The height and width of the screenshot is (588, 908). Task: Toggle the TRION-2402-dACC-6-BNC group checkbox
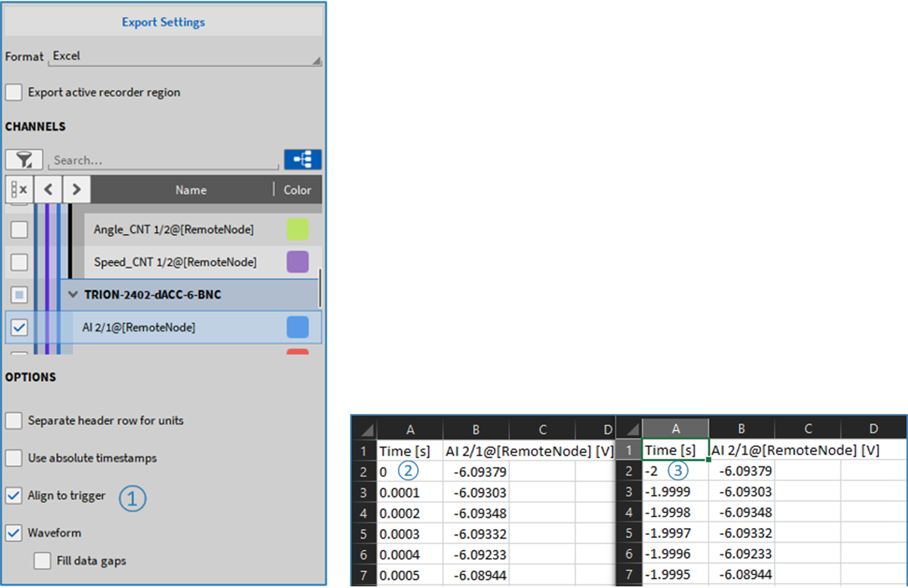pos(19,294)
